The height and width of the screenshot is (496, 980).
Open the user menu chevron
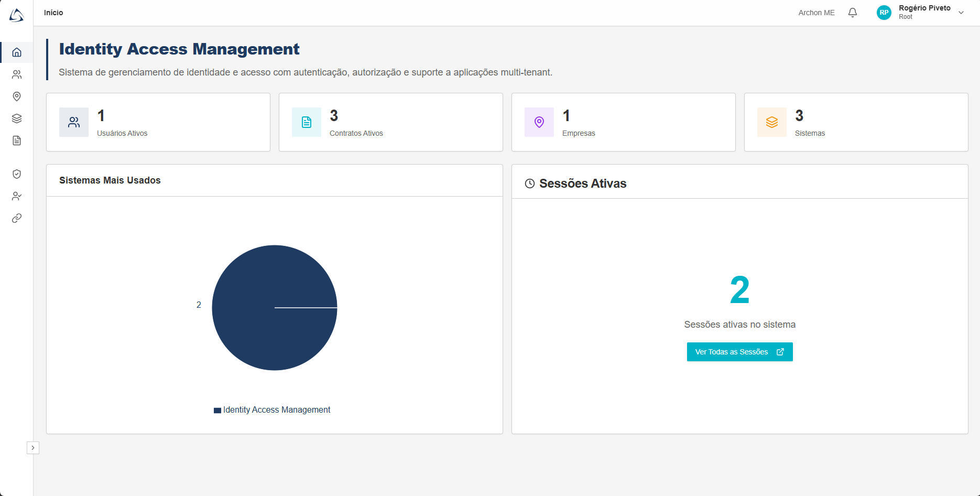(961, 13)
